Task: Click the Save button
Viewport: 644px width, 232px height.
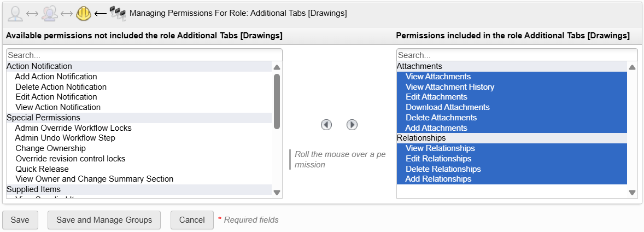Action: (20, 220)
